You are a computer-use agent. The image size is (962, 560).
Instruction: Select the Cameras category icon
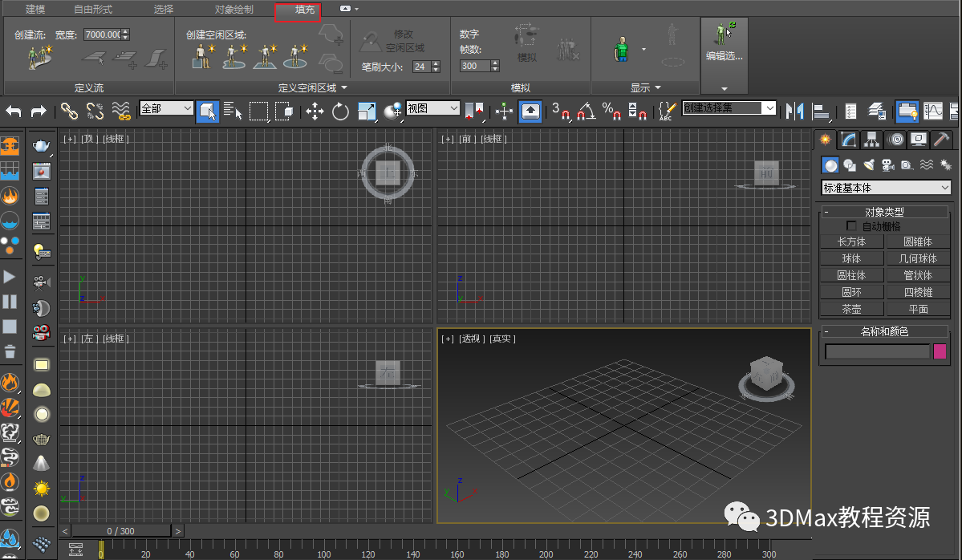(x=887, y=165)
